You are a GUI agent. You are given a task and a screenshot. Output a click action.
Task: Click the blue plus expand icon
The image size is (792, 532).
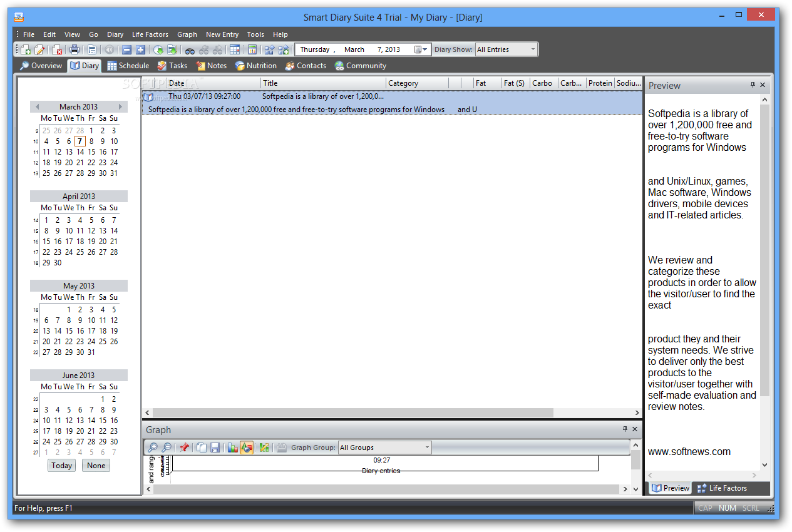tap(140, 50)
